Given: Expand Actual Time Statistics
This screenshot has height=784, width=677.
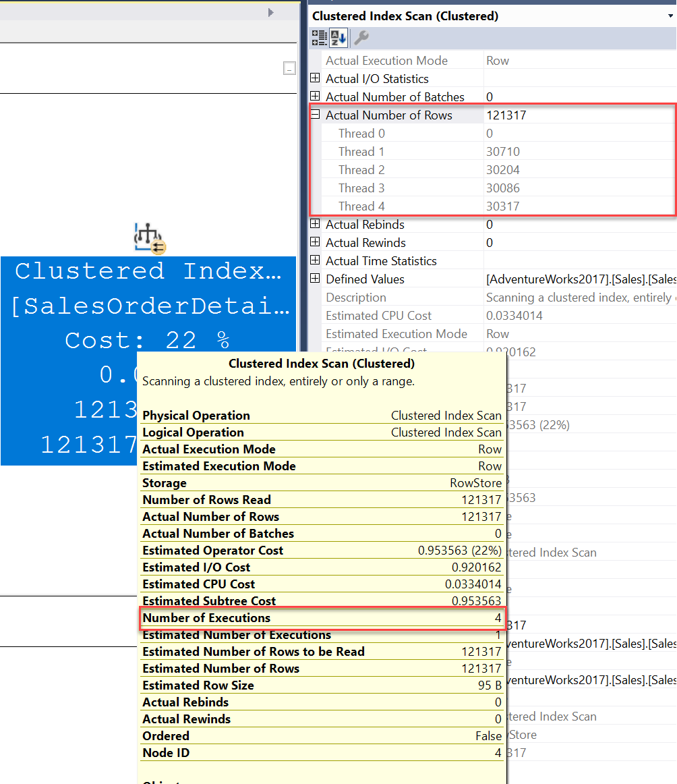Looking at the screenshot, I should tap(315, 261).
